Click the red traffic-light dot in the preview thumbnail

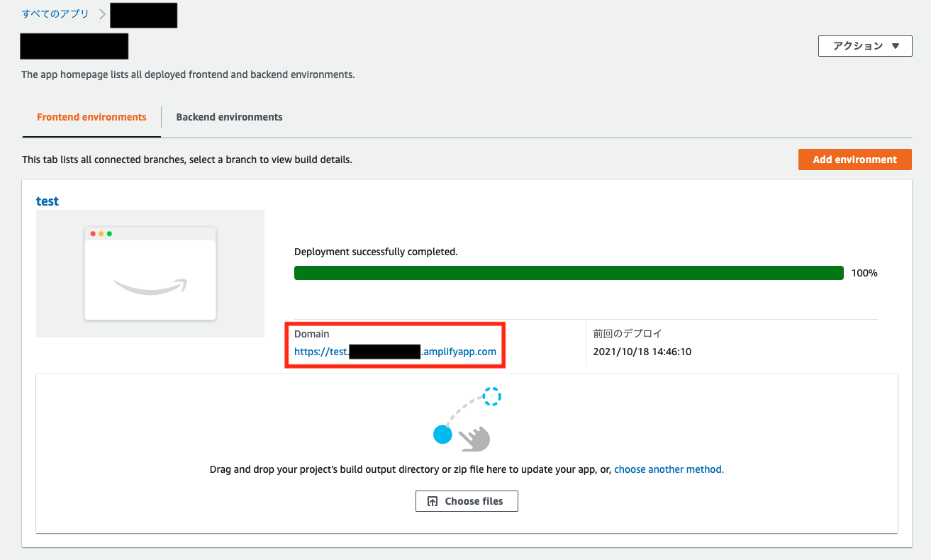93,233
